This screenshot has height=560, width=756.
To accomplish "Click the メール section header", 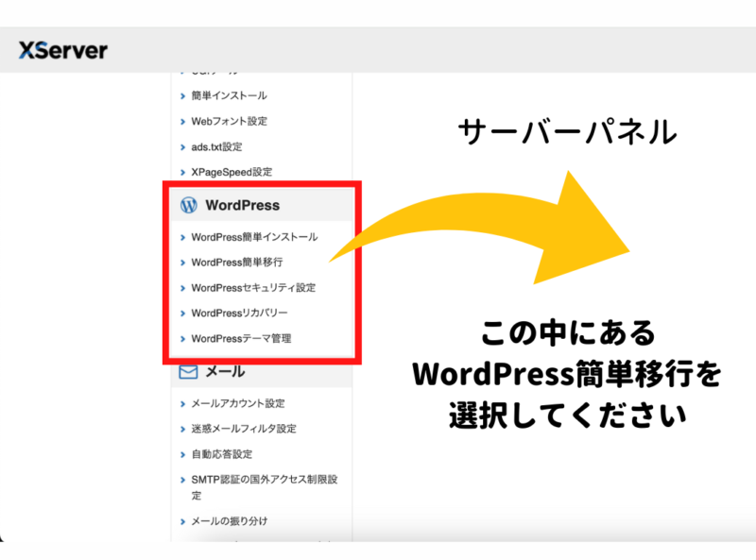I will coord(262,371).
